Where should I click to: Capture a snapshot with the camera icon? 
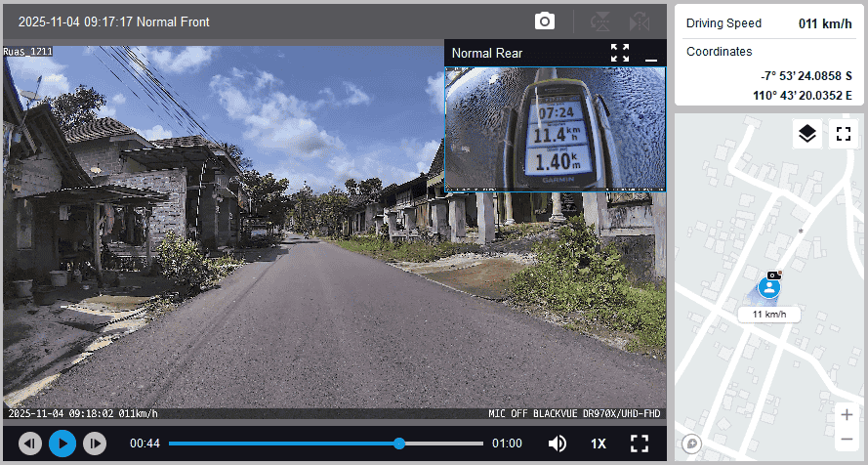(x=544, y=21)
